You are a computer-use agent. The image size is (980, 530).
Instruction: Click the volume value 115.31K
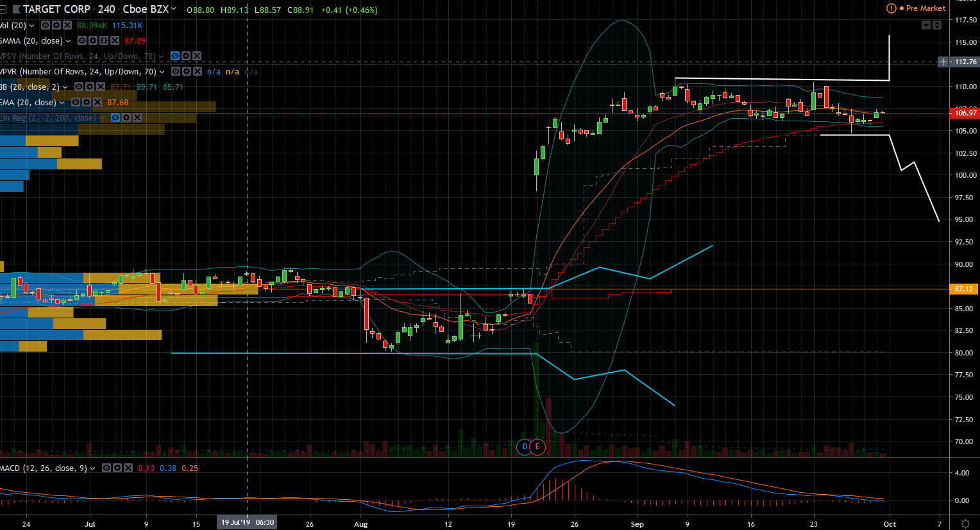point(127,26)
